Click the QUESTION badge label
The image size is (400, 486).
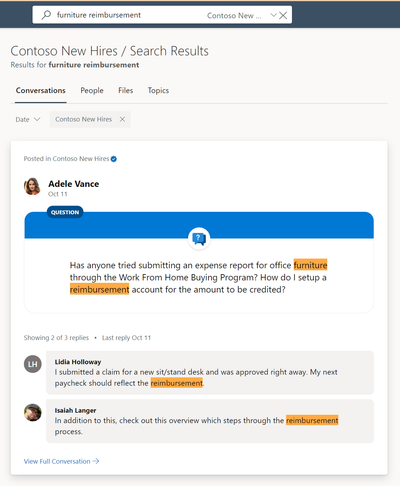point(65,212)
